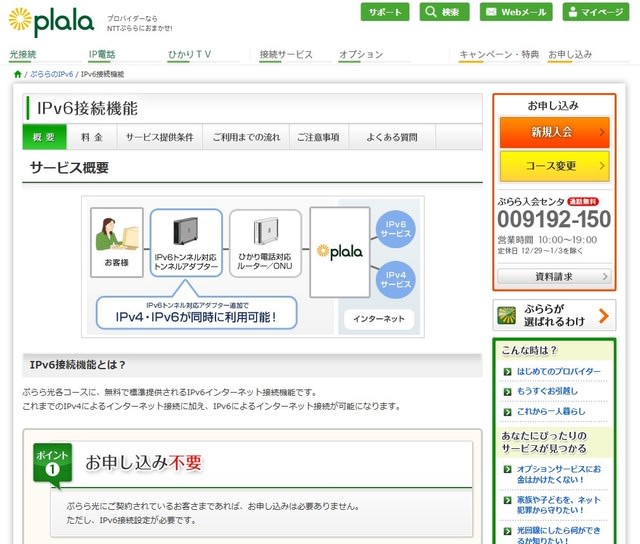Click green leaf icon on ぷららが選ばれるわけ banner
Screen dimensions: 640x544
click(507, 315)
